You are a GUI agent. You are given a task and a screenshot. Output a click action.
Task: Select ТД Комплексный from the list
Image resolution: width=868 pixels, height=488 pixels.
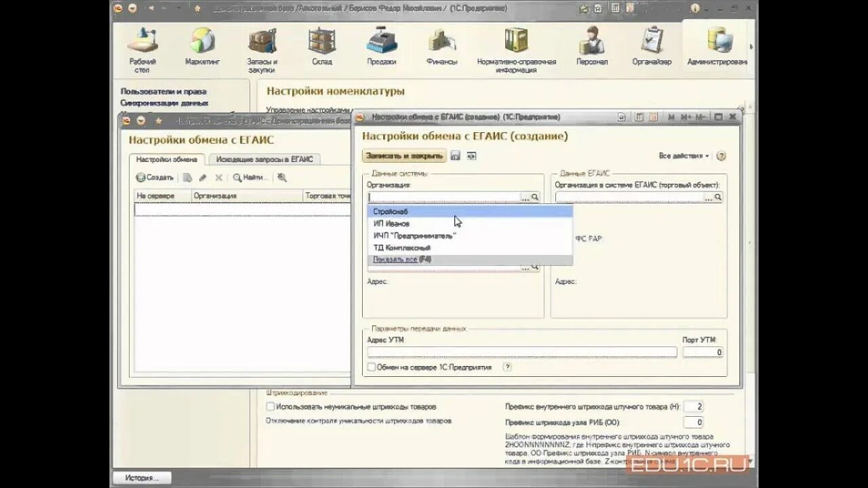(x=471, y=248)
